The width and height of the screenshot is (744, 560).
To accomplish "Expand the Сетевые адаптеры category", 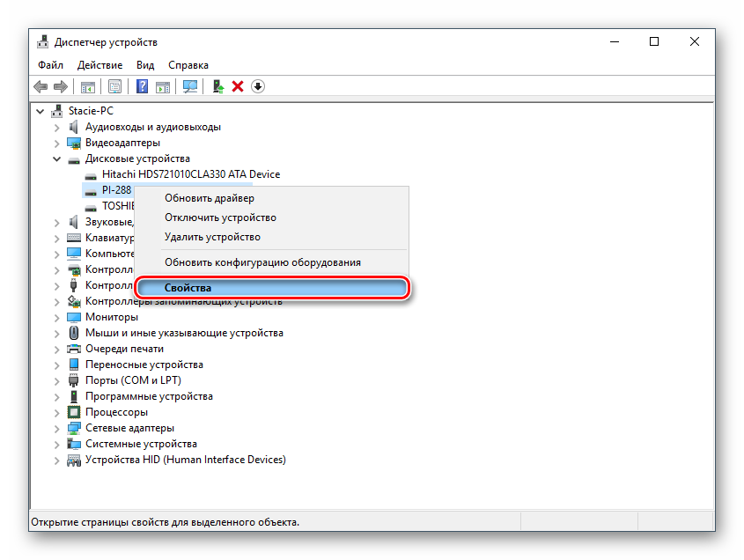I will point(57,428).
